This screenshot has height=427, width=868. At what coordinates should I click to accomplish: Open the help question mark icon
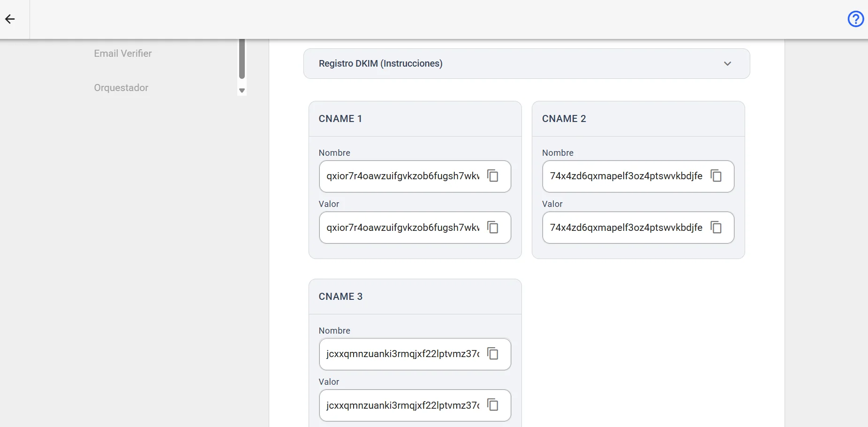click(x=856, y=19)
